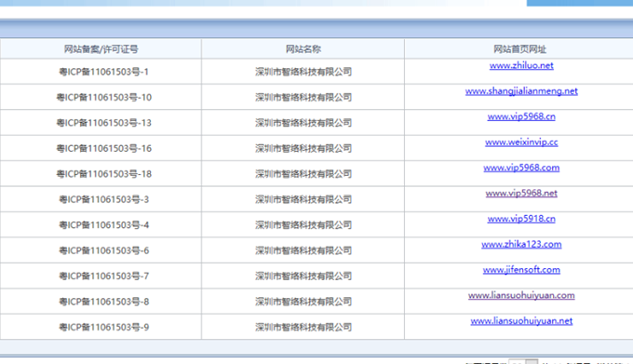633x364 pixels.
Task: Open the www.zhiluo.net link
Action: click(x=521, y=65)
